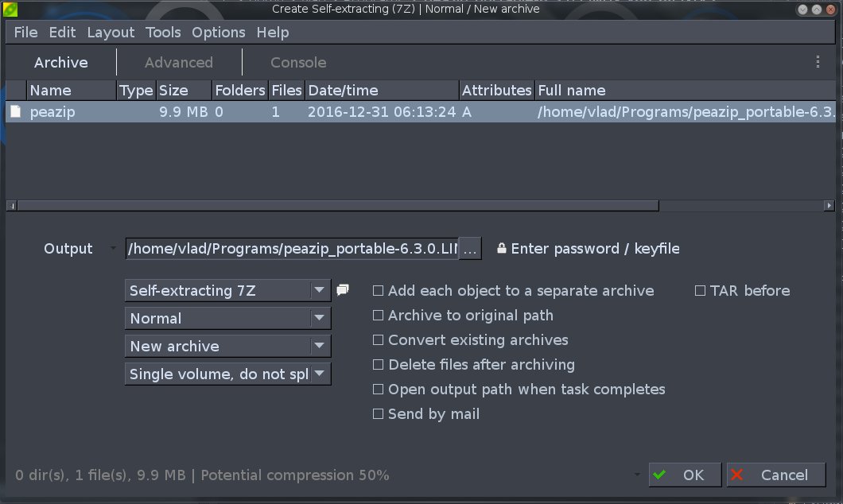Viewport: 843px width, 504px height.
Task: Open the output path browse button
Action: 469,248
